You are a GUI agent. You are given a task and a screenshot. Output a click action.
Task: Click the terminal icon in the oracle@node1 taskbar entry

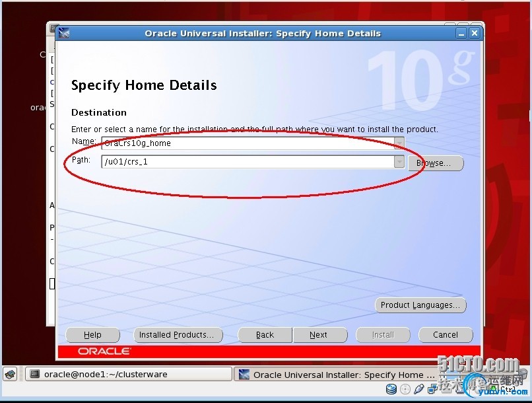(34, 374)
